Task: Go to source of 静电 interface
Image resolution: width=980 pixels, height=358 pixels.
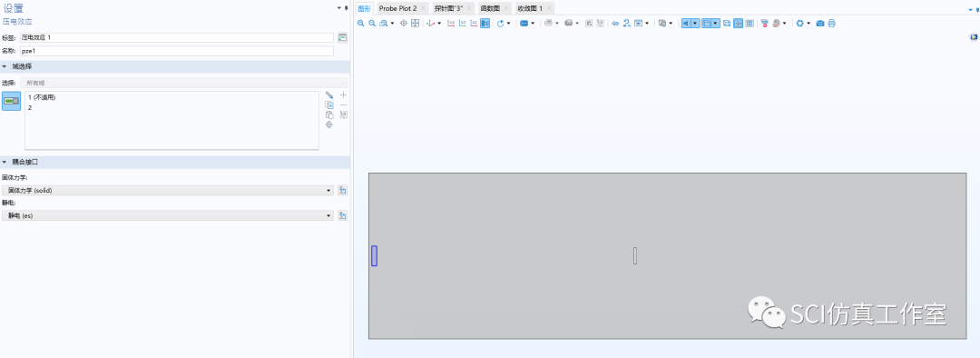Action: pos(342,215)
